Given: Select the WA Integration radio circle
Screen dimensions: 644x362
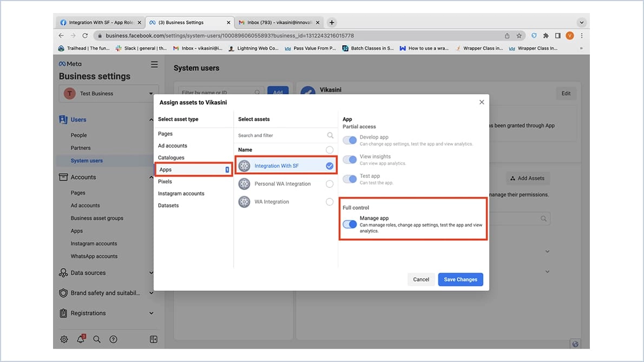Looking at the screenshot, I should (x=330, y=202).
